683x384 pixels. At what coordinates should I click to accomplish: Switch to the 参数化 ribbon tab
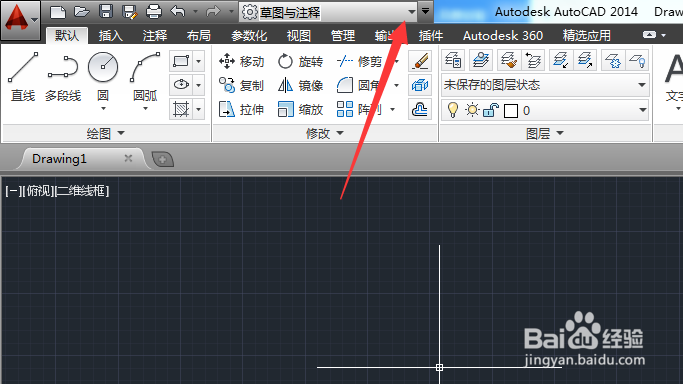[249, 35]
